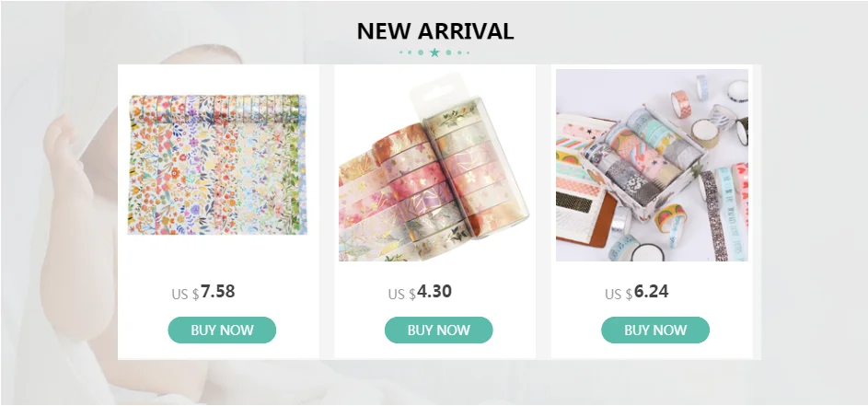
Task: Select the US $4.30 price label
Action: pos(420,292)
